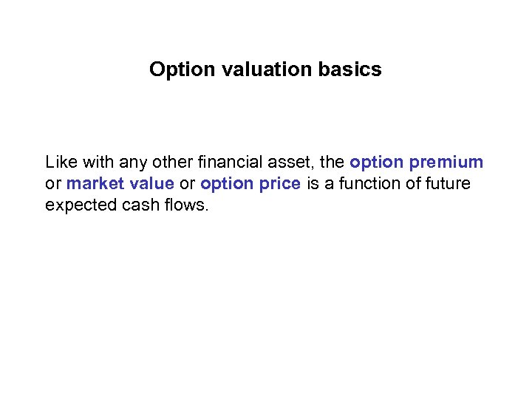Click the word "function" in the second line
This screenshot has height=399, width=532.
click(368, 183)
